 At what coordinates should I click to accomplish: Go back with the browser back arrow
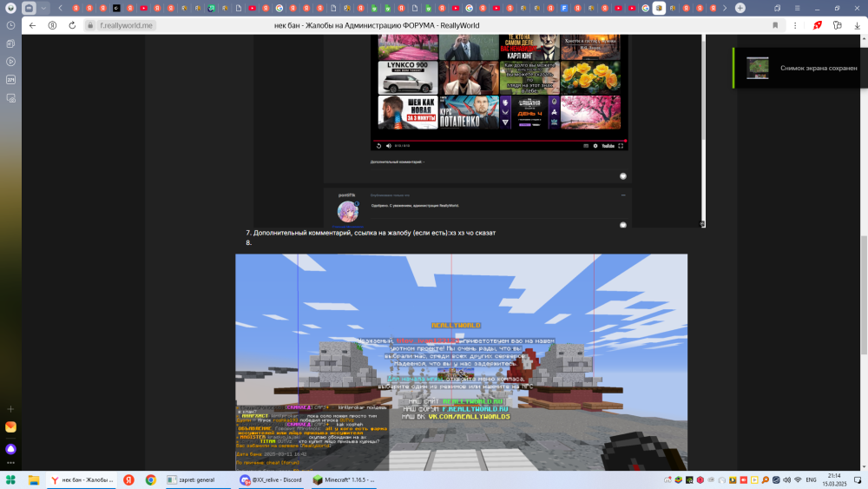pos(33,25)
